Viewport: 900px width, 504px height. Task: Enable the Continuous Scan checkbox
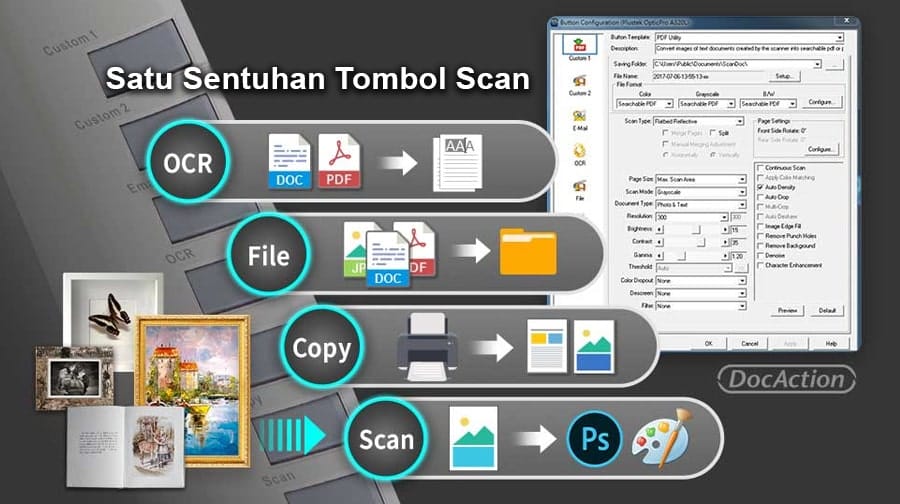pos(761,168)
